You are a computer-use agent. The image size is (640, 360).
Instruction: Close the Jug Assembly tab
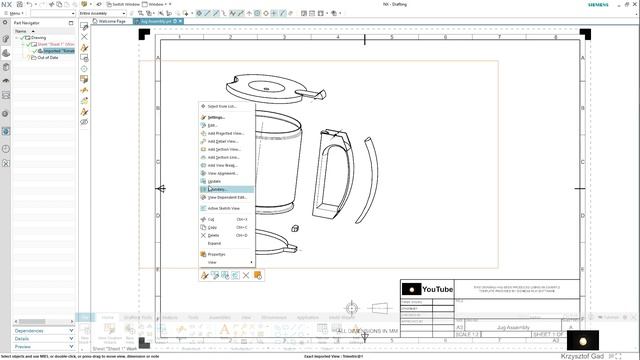[x=180, y=21]
